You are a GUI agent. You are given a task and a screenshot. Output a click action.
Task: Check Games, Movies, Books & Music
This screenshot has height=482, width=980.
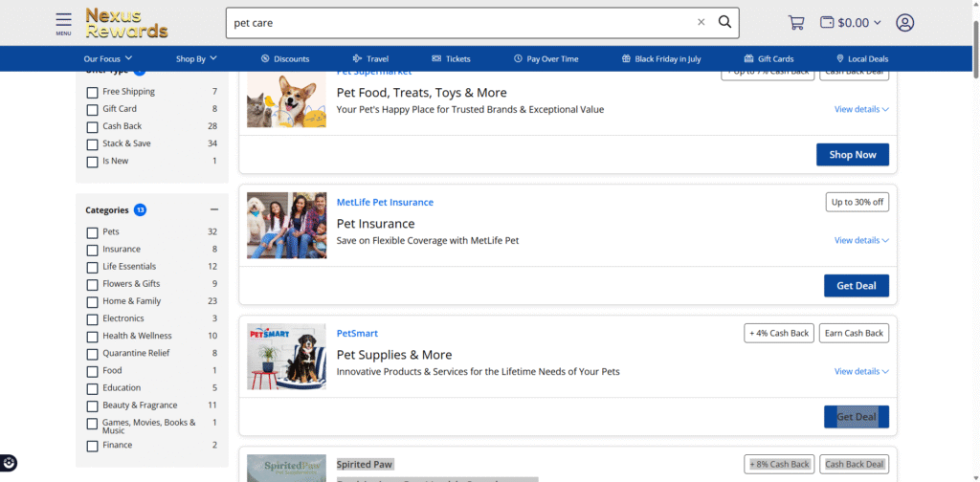[92, 424]
